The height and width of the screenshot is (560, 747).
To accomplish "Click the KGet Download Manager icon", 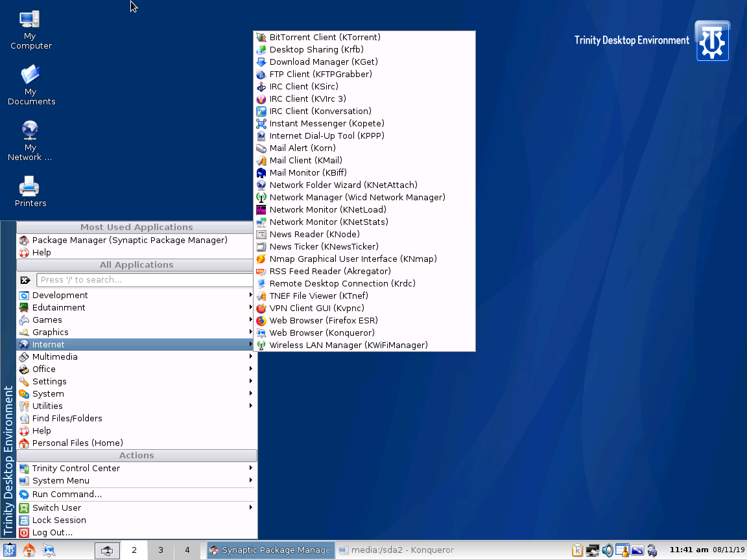I will (261, 62).
